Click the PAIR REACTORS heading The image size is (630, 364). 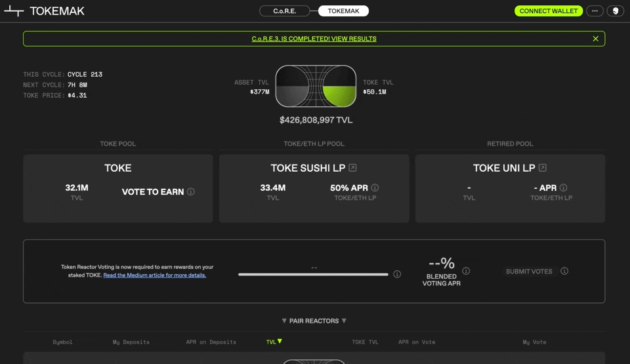(314, 321)
